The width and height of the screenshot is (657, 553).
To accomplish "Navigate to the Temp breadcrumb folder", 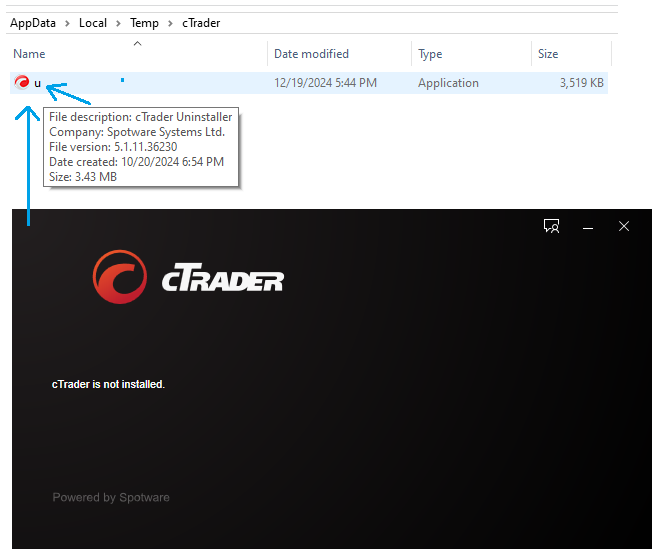I will pos(144,23).
